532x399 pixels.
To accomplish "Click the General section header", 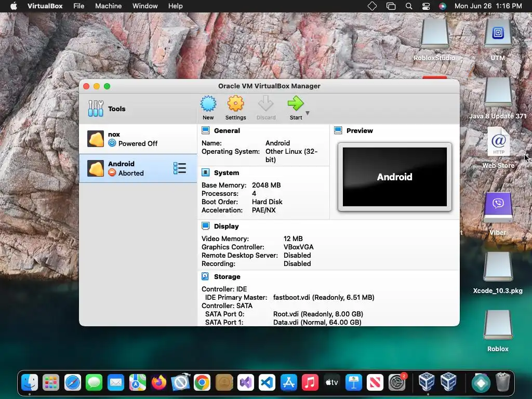I will coord(227,130).
